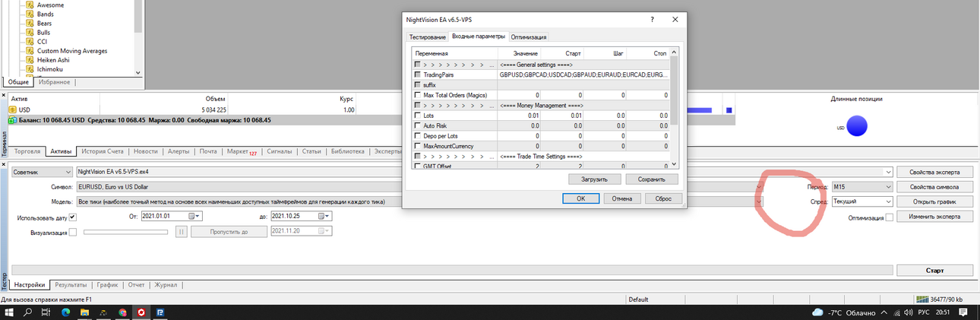Image resolution: width=980 pixels, height=320 pixels.
Task: Launch Microsoft Edge from taskbar
Action: pos(65,312)
